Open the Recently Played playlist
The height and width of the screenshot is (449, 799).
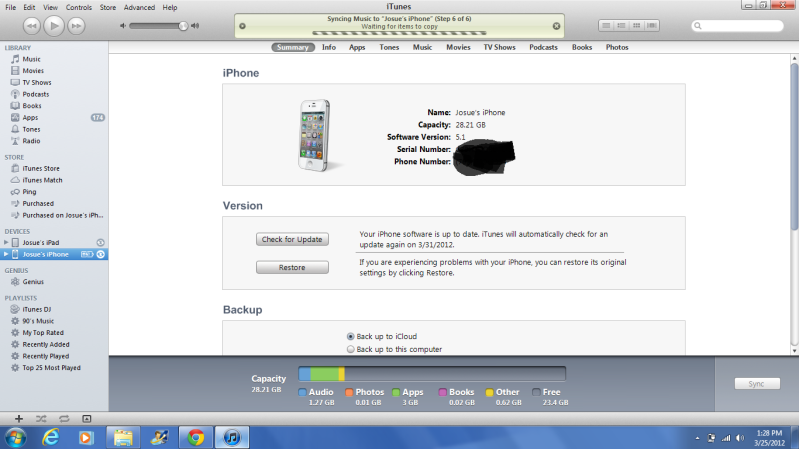(x=45, y=356)
